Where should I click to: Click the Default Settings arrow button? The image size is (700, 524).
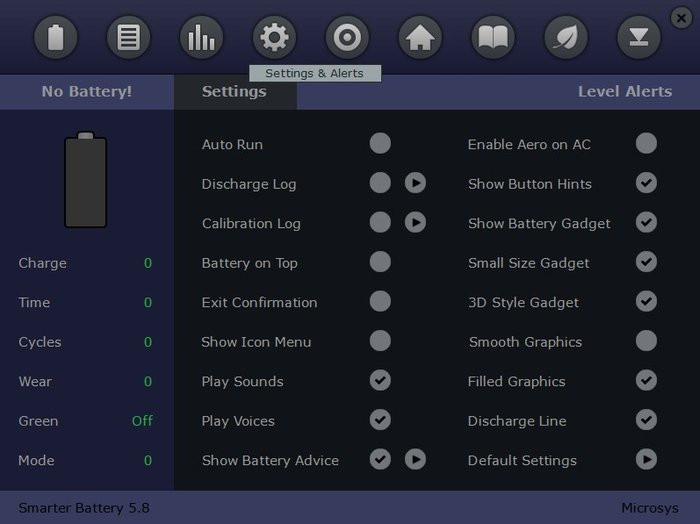(646, 460)
